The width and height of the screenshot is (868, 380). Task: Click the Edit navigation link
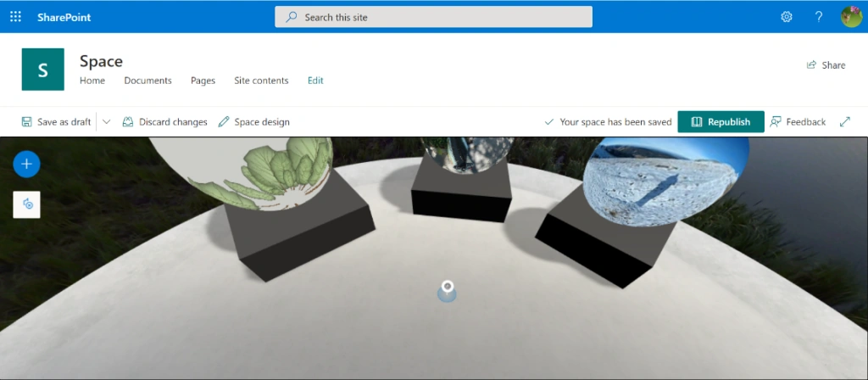point(315,81)
